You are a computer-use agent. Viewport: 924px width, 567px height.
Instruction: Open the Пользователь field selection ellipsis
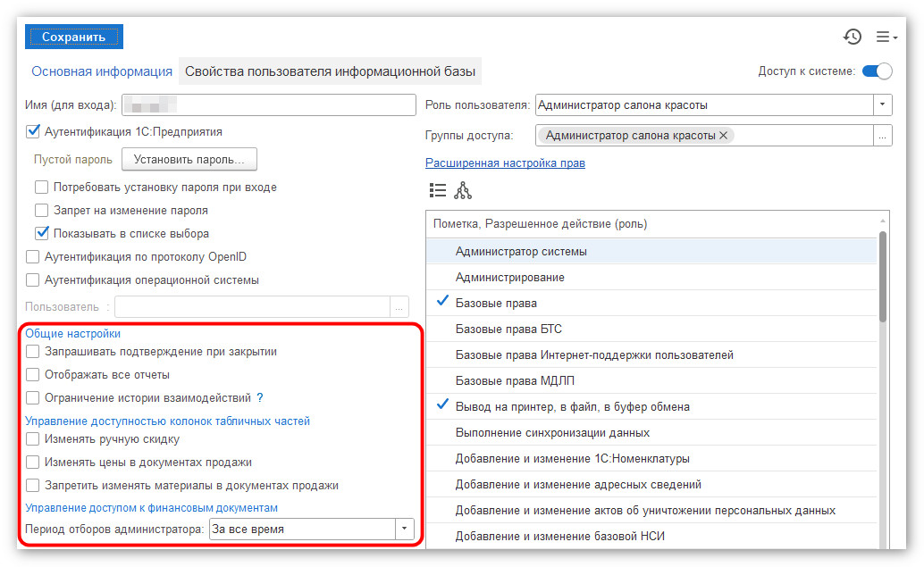pyautogui.click(x=399, y=307)
